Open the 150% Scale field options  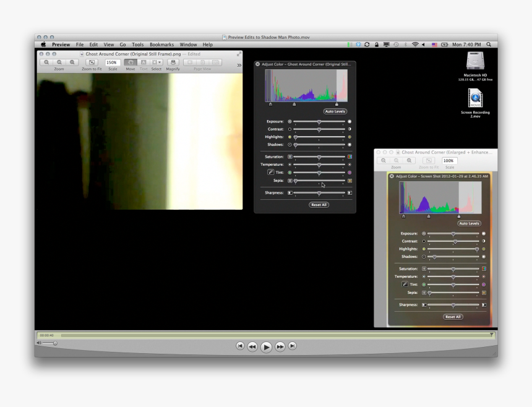(x=113, y=62)
